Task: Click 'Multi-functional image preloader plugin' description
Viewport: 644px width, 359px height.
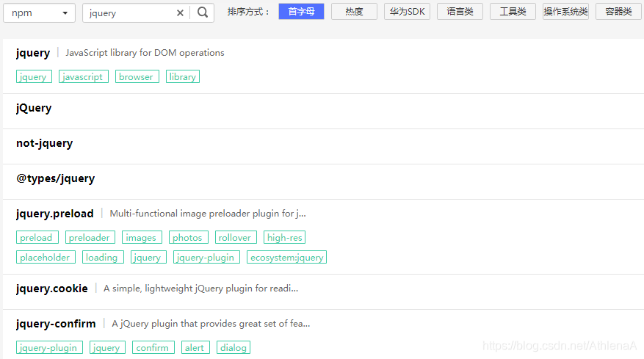Action: 208,214
